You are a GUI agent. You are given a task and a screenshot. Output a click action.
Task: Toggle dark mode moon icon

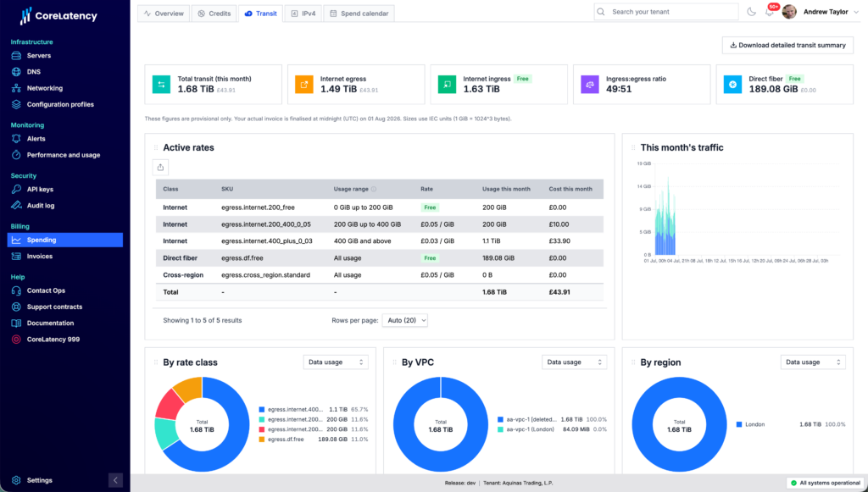751,12
